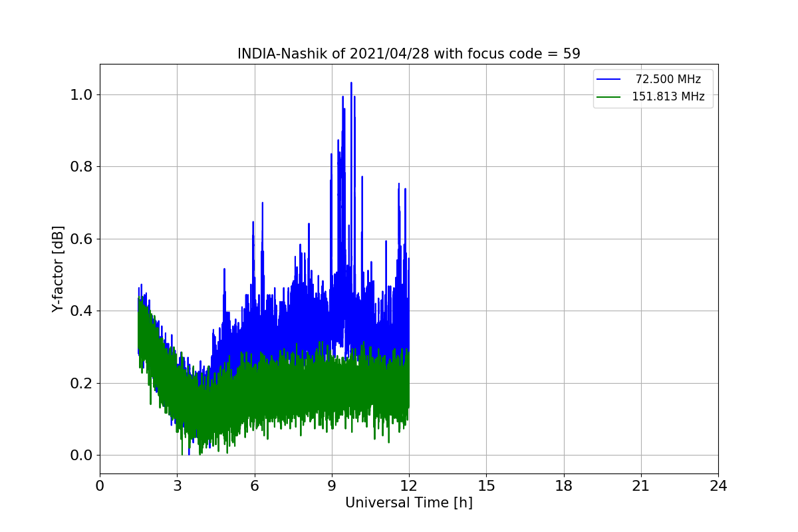This screenshot has height=532, width=798.
Task: Click the Y-factor [dB] axis label
Action: (59, 269)
